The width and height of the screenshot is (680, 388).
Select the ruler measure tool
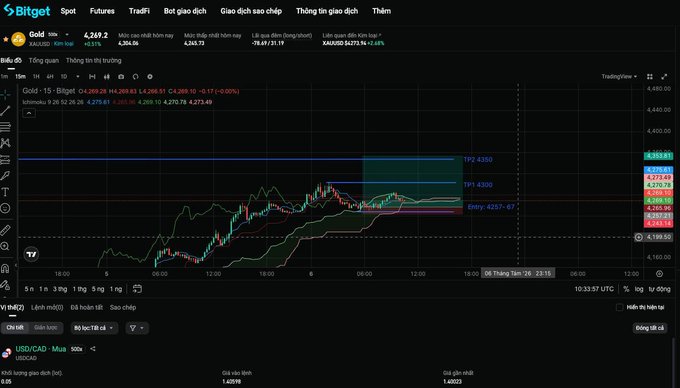click(5, 230)
